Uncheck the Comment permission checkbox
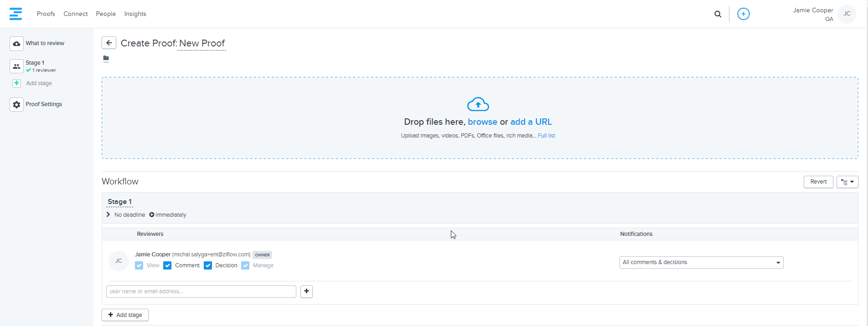 tap(167, 265)
